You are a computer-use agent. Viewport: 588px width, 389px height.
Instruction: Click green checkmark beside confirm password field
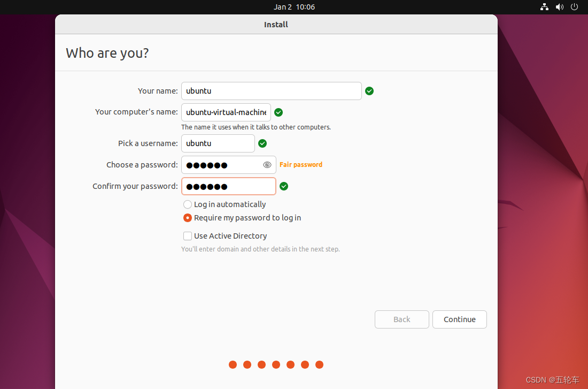click(x=284, y=186)
